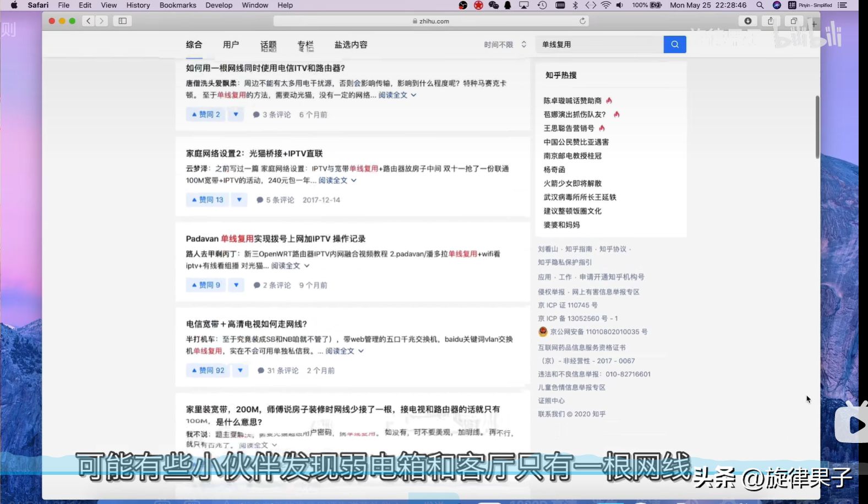Show the Safari sidebar
This screenshot has width=868, height=504.
point(122,21)
